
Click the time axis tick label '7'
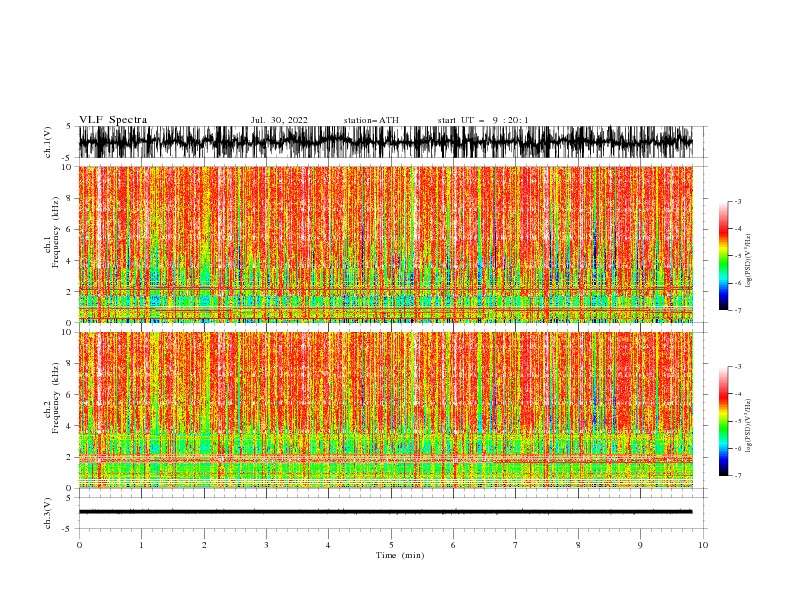tap(516, 545)
